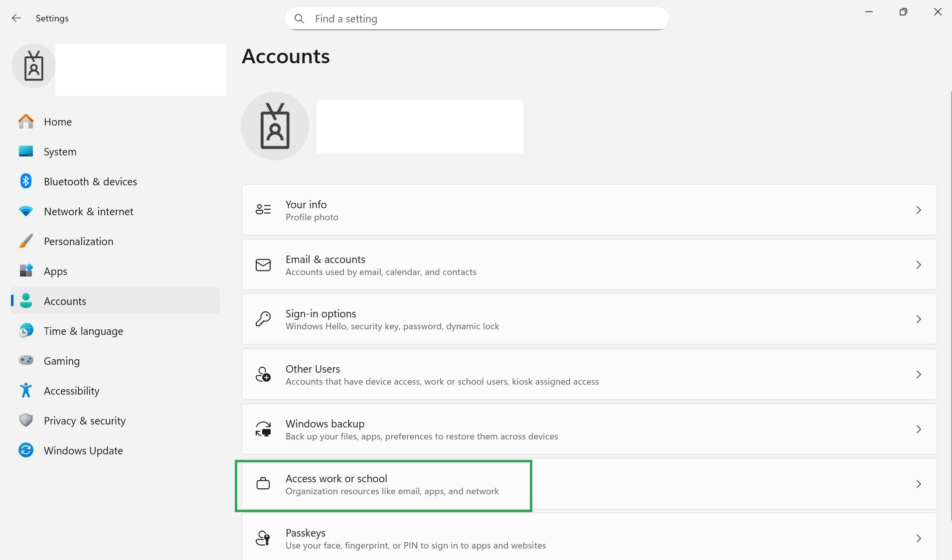Click the Time & language globe icon
The width and height of the screenshot is (952, 560).
[26, 331]
